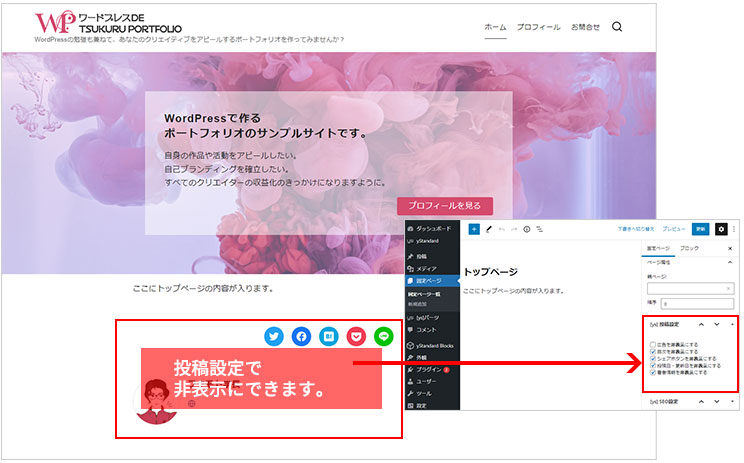
Task: Click the 順序 order input field
Action: tap(697, 303)
